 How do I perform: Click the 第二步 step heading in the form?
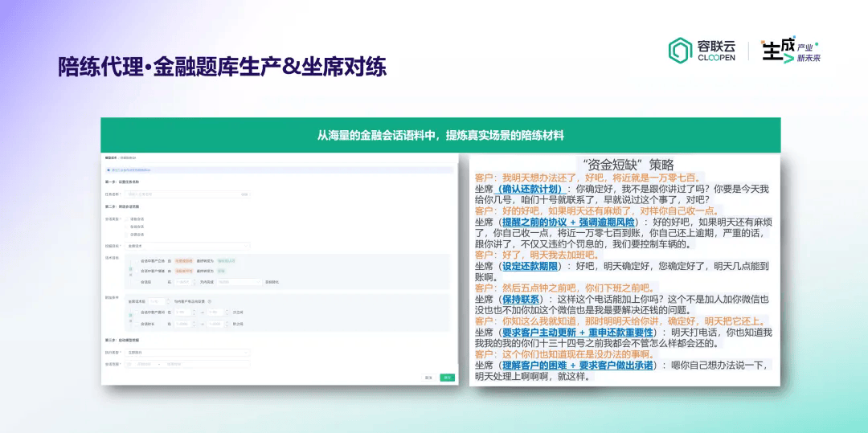point(122,206)
